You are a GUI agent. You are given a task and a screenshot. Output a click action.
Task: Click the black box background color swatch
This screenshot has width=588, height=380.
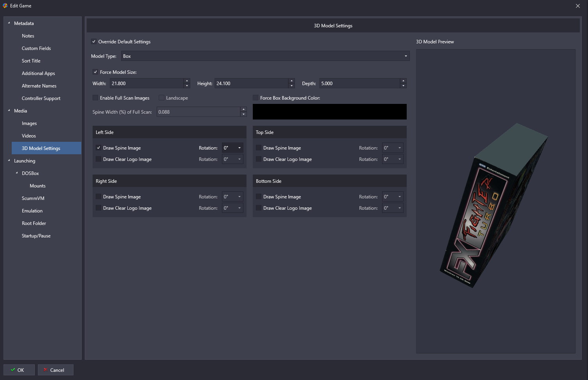[330, 112]
